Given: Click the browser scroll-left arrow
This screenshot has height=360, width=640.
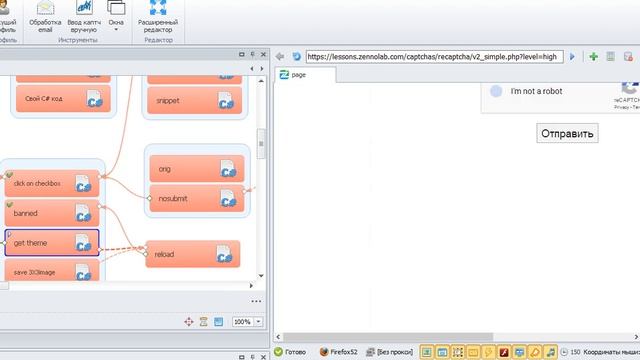Looking at the screenshot, I should [278, 337].
